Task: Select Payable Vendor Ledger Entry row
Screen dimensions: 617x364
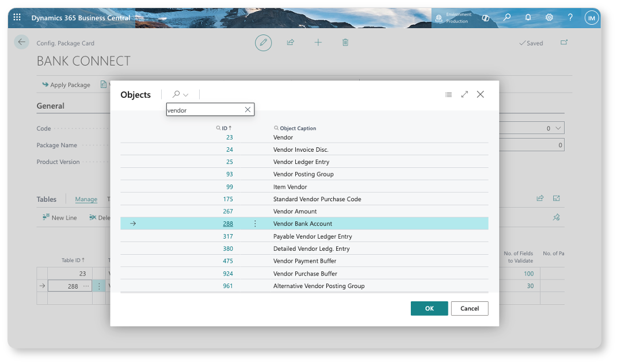Action: click(304, 236)
